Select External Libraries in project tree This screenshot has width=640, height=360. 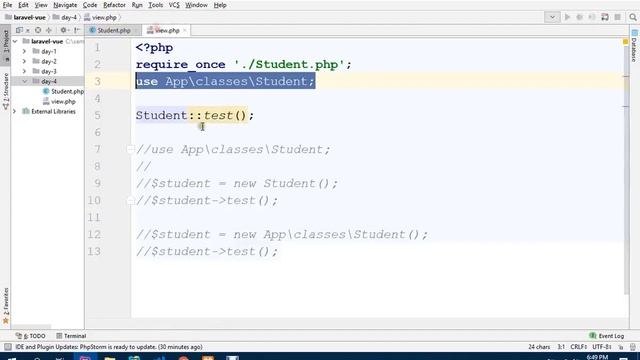click(x=49, y=111)
